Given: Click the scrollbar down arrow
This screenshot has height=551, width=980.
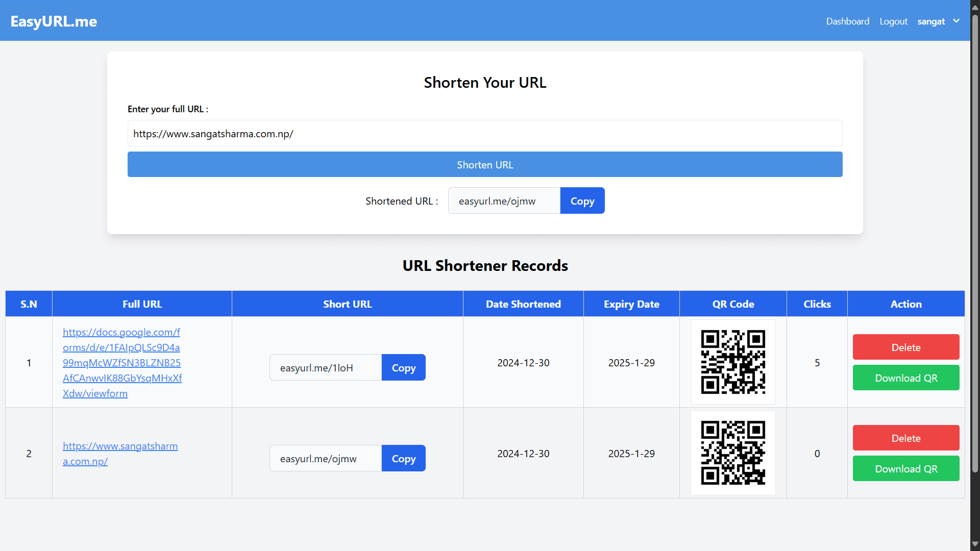Looking at the screenshot, I should pos(975,544).
